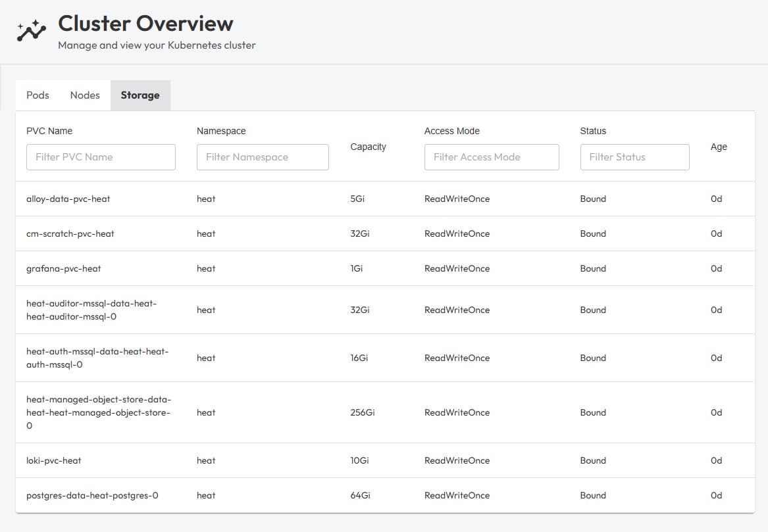Activate the Filter Status text box
Screen dimensions: 768x532
(x=634, y=157)
